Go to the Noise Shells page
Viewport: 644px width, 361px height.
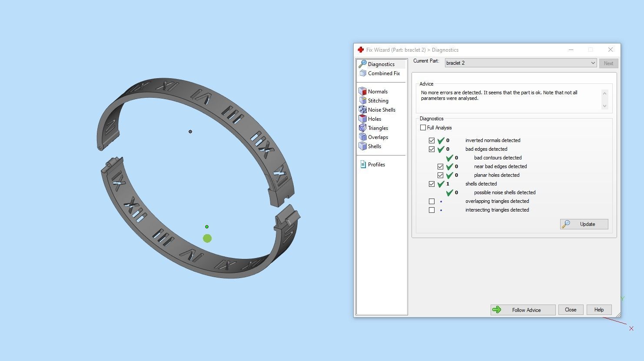(382, 110)
